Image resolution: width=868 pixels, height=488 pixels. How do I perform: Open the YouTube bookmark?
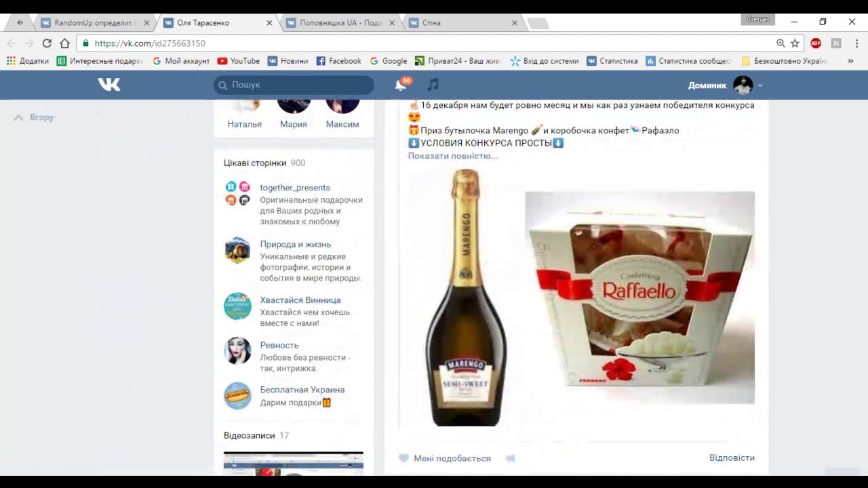click(x=239, y=61)
